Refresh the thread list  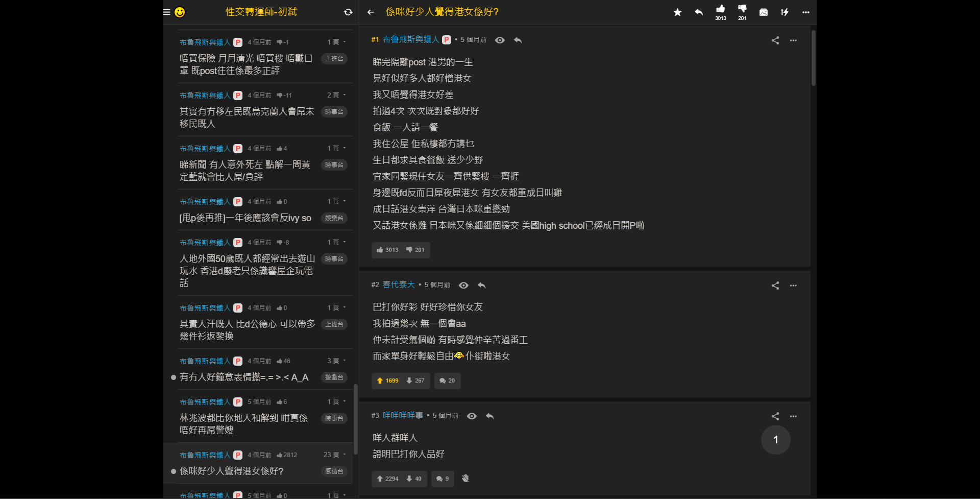pos(348,12)
